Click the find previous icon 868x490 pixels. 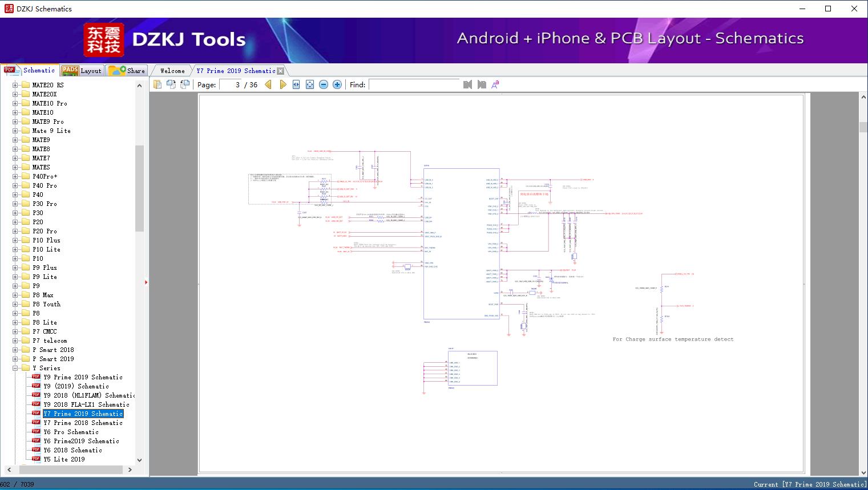[x=467, y=84]
